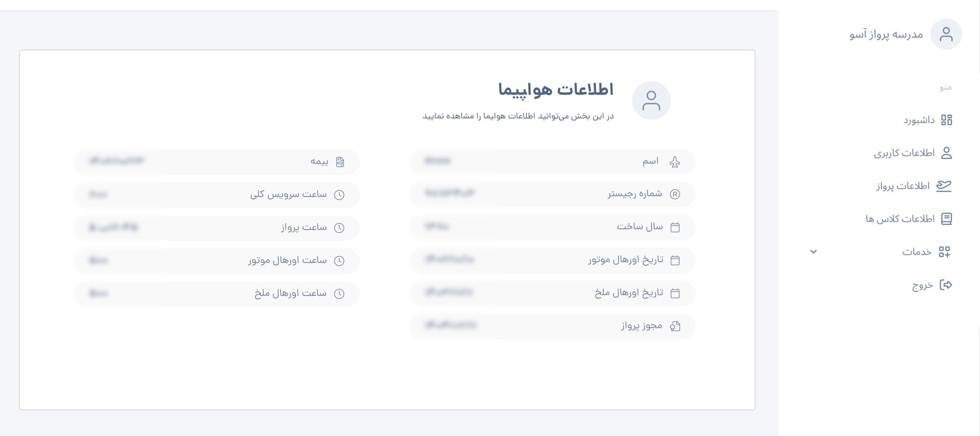Screen dimensions: 980x436
Task: Click the خروج logout arrow icon
Action: pos(946,285)
